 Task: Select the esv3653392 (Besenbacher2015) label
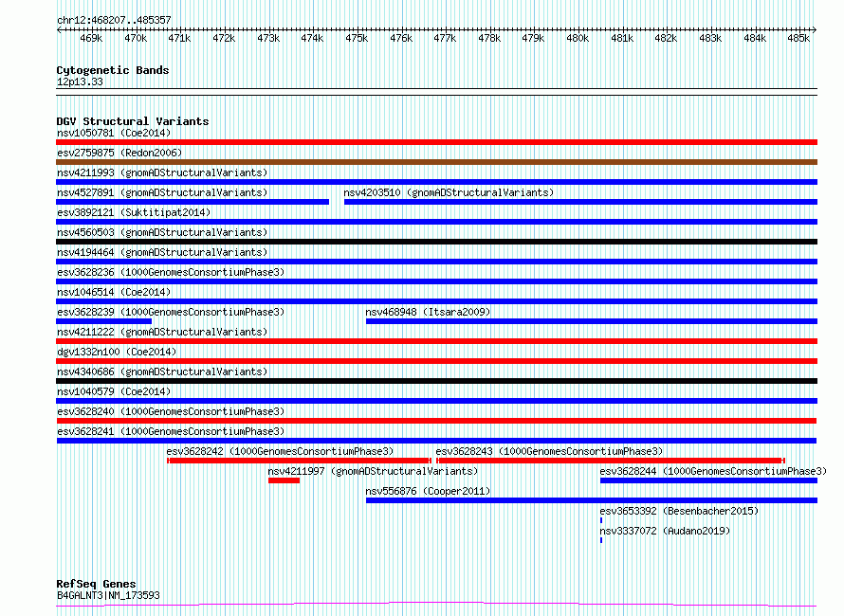point(679,511)
